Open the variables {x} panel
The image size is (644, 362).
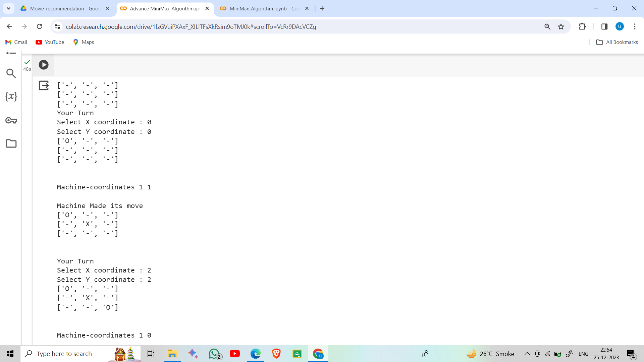tap(11, 97)
